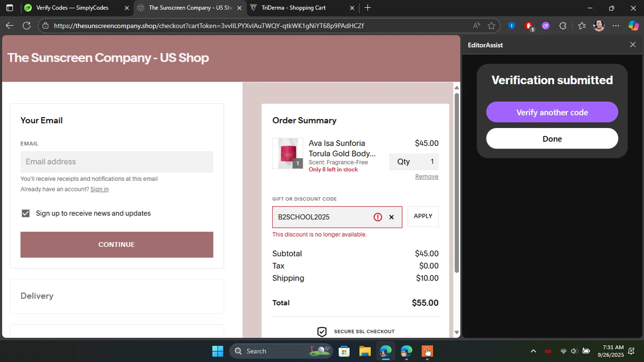Viewport: 644px width, 362px height.
Task: Click the Ava Isa Sunforia product name
Action: coord(342,149)
